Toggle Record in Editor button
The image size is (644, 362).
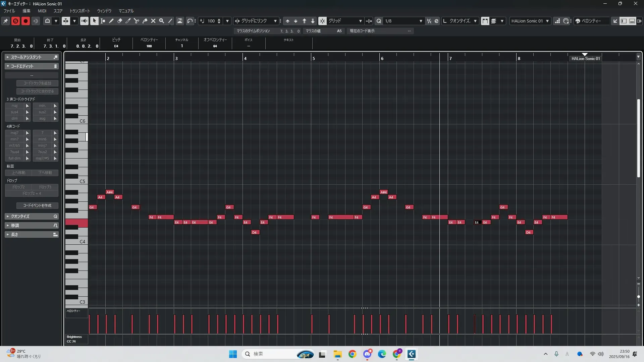click(x=25, y=21)
